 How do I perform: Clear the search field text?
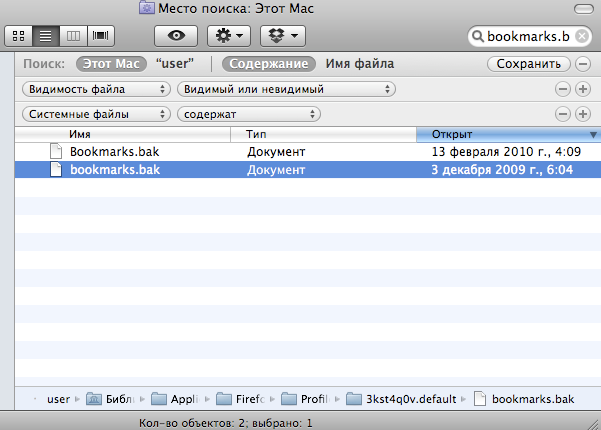(582, 37)
